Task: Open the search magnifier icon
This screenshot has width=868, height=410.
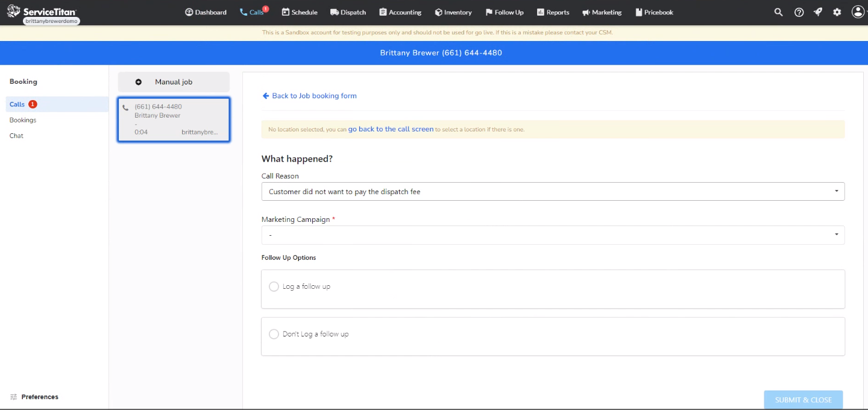Action: coord(778,11)
